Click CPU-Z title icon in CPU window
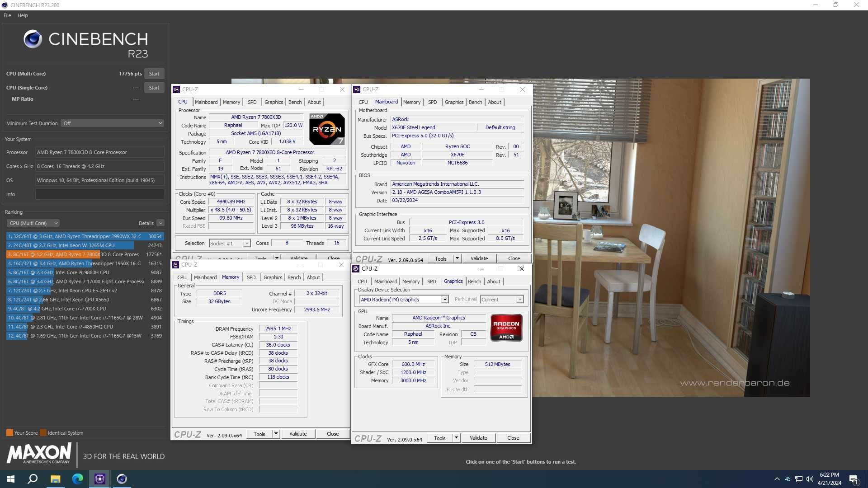This screenshot has height=488, width=868. coord(176,89)
